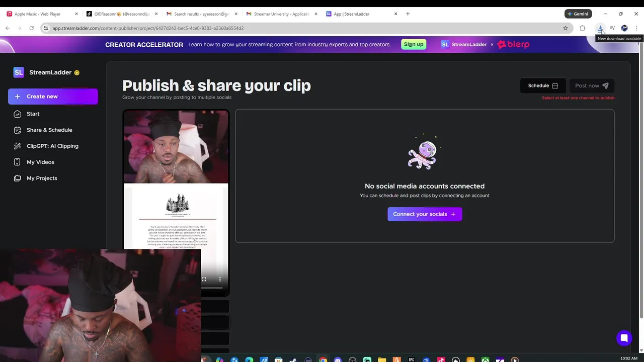The height and width of the screenshot is (362, 644).
Task: Bookmark this page with the star icon
Action: point(566,28)
